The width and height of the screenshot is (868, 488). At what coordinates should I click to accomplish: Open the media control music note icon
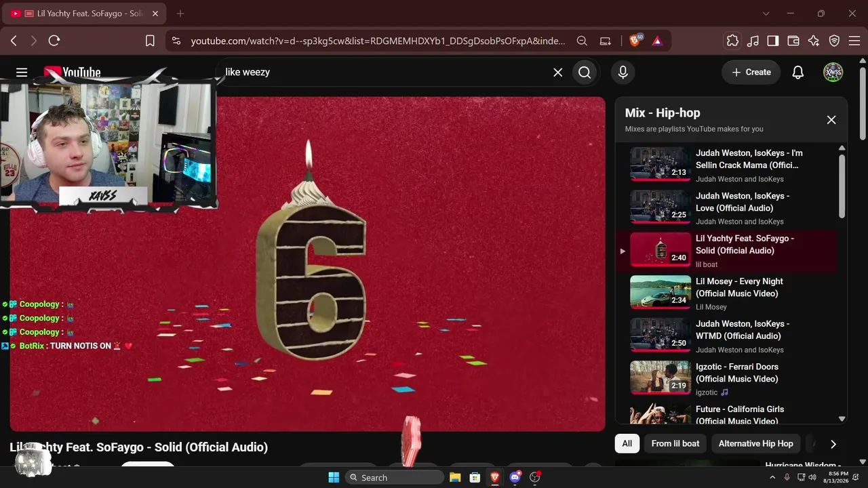tap(753, 41)
